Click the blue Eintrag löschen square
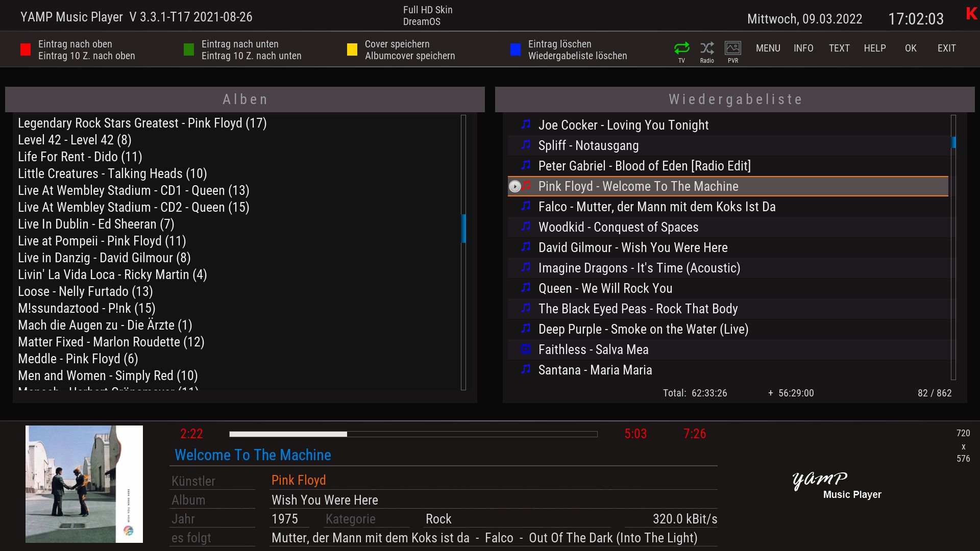Screen dimensions: 980x551 (516, 49)
